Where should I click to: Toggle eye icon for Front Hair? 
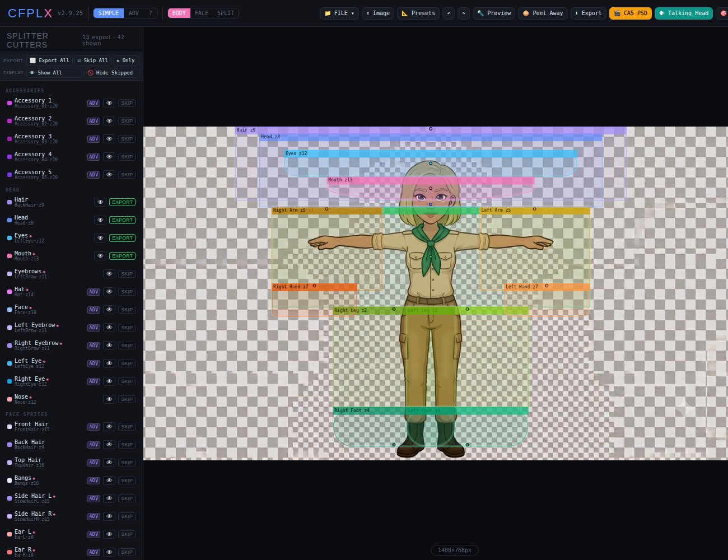pos(109,427)
